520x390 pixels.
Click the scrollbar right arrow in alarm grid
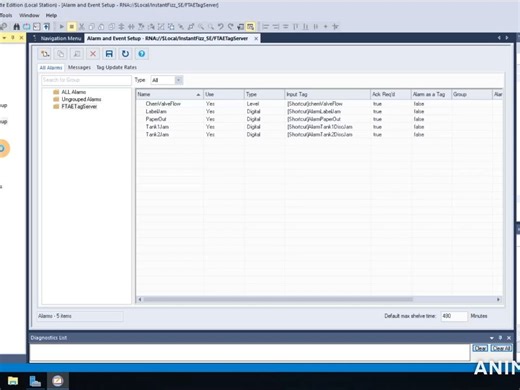(498, 299)
